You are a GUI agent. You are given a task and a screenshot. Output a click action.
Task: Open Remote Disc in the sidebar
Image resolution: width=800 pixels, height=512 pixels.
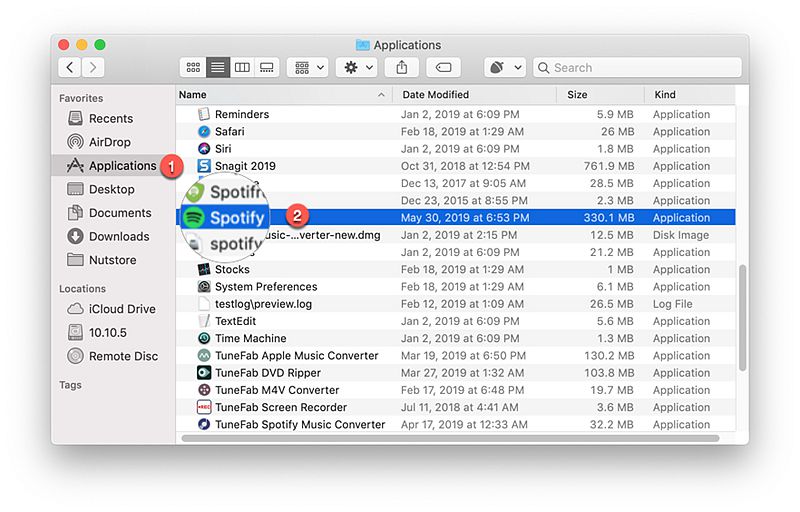(112, 356)
